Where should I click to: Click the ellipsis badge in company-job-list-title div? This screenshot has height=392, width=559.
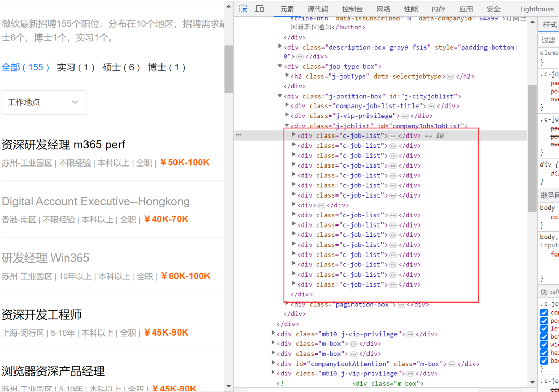(431, 106)
